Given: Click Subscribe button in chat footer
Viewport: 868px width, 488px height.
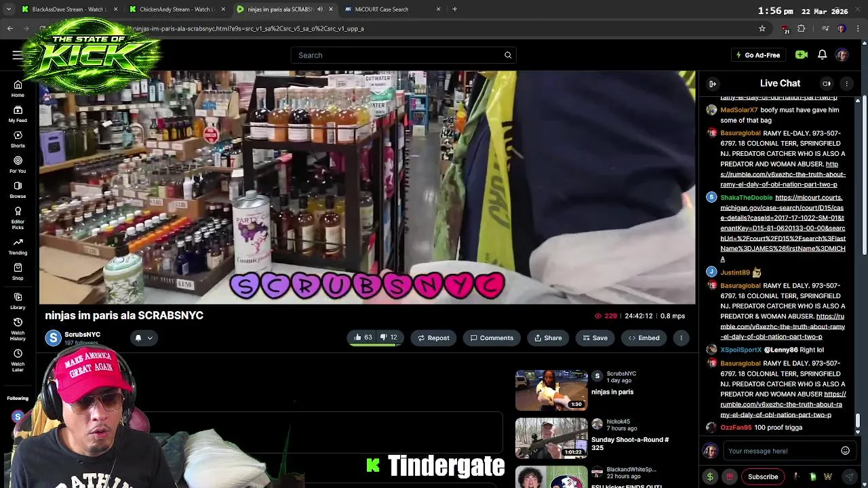Looking at the screenshot, I should [x=763, y=477].
